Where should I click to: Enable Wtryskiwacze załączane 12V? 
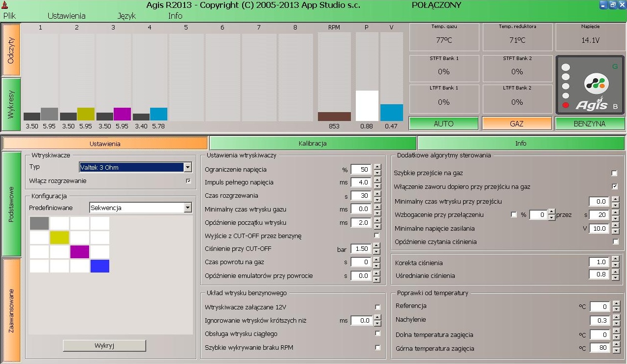(377, 307)
